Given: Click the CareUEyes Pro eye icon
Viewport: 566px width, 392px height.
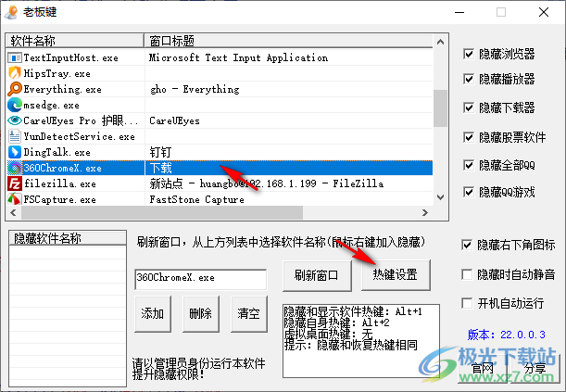Looking at the screenshot, I should pyautogui.click(x=15, y=120).
